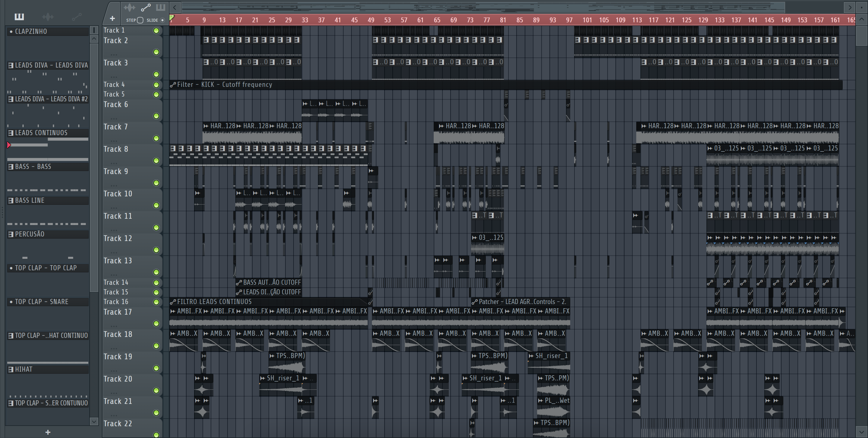This screenshot has height=438, width=868.
Task: Select the piano roll patterns picker icon
Action: (x=19, y=16)
